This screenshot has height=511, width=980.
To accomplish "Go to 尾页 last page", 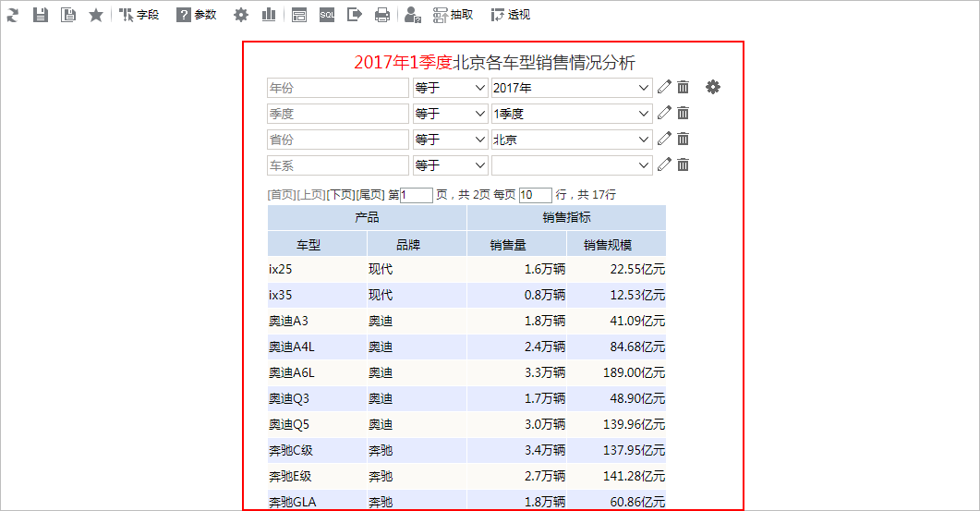I will [370, 195].
